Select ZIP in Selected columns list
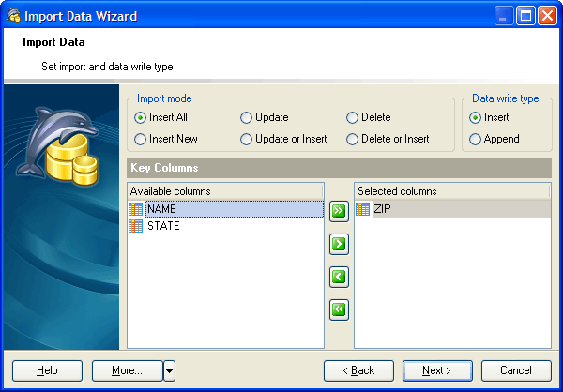The image size is (563, 392). coord(382,209)
